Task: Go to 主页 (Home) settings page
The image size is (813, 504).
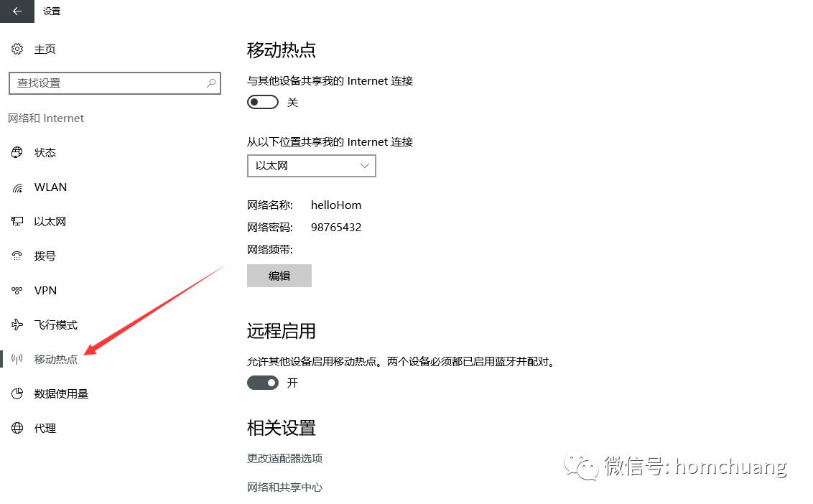Action: tap(44, 49)
